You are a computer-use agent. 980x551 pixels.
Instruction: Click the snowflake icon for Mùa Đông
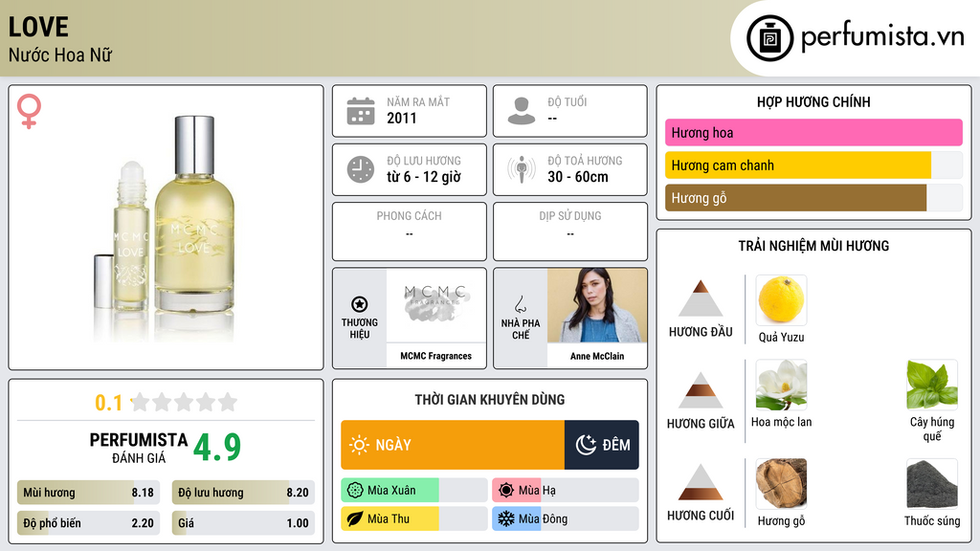[506, 518]
